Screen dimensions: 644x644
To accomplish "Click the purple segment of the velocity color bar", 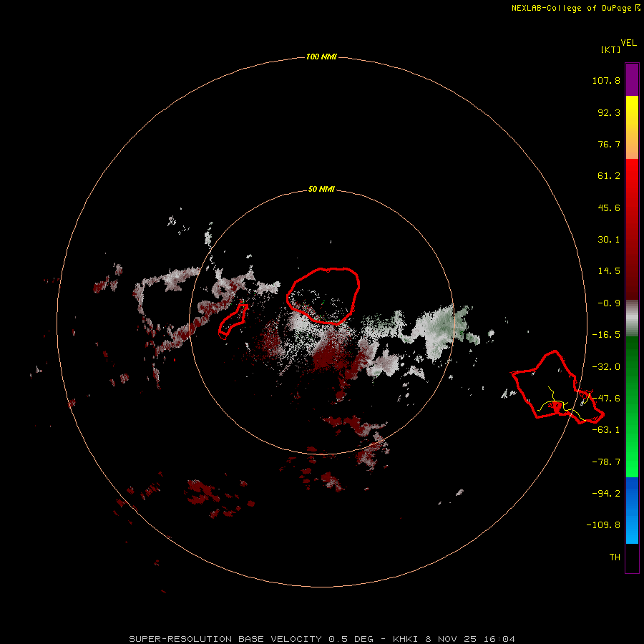I will (x=632, y=79).
